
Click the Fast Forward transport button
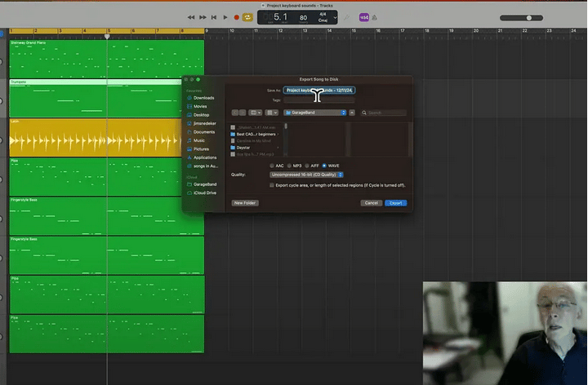(202, 17)
